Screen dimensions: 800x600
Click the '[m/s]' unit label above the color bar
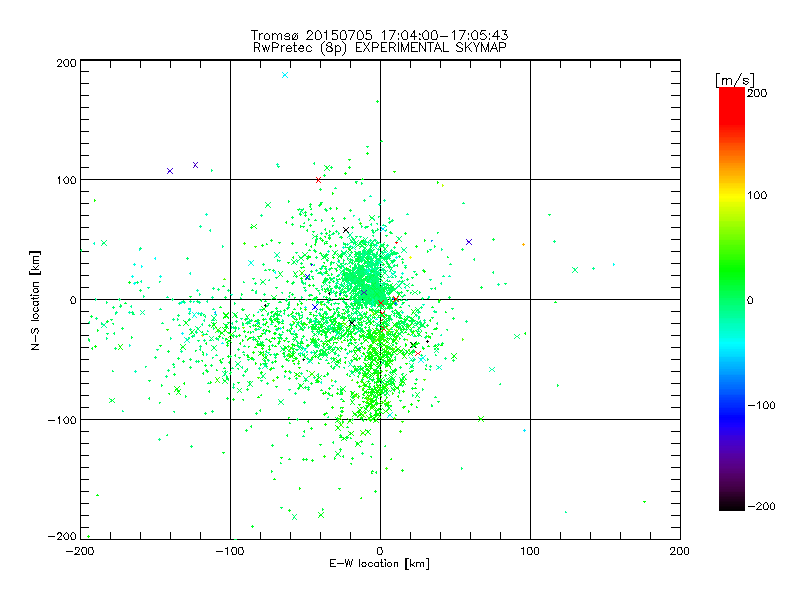click(735, 80)
